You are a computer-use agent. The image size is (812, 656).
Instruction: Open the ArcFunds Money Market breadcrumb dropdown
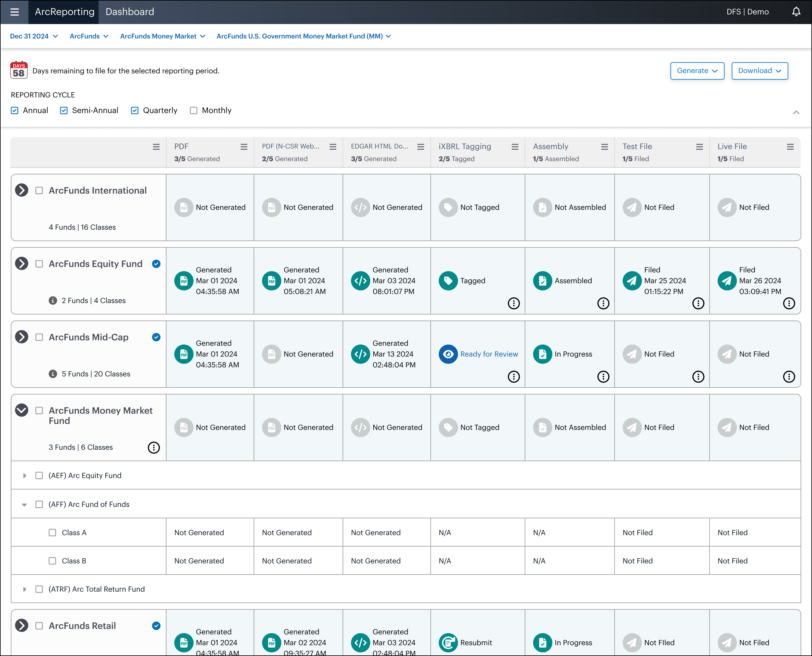click(x=163, y=36)
